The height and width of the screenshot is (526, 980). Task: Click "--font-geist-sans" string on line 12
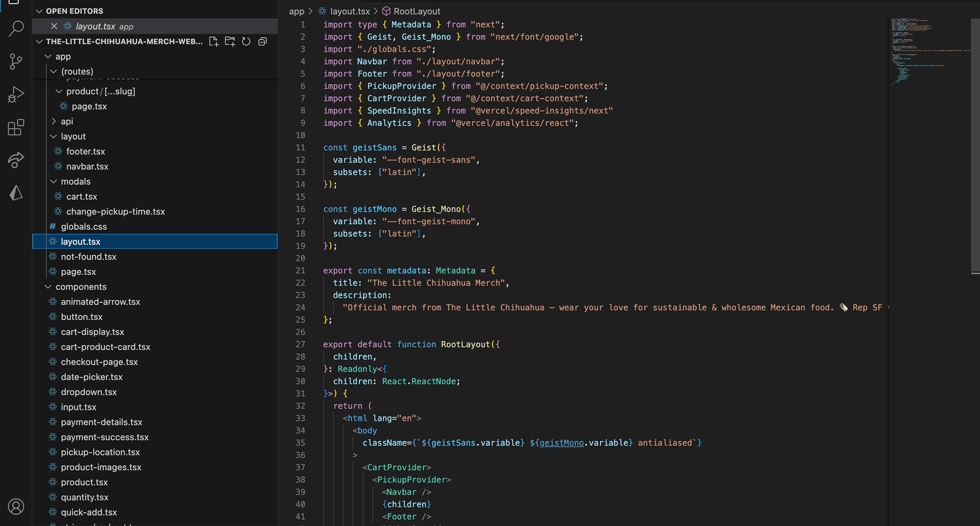coord(429,160)
